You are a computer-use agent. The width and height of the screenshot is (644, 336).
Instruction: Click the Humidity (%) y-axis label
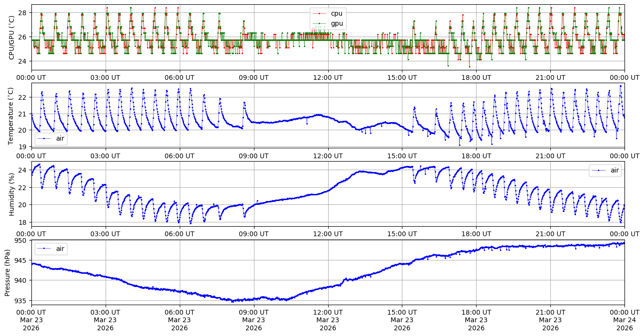(x=12, y=194)
